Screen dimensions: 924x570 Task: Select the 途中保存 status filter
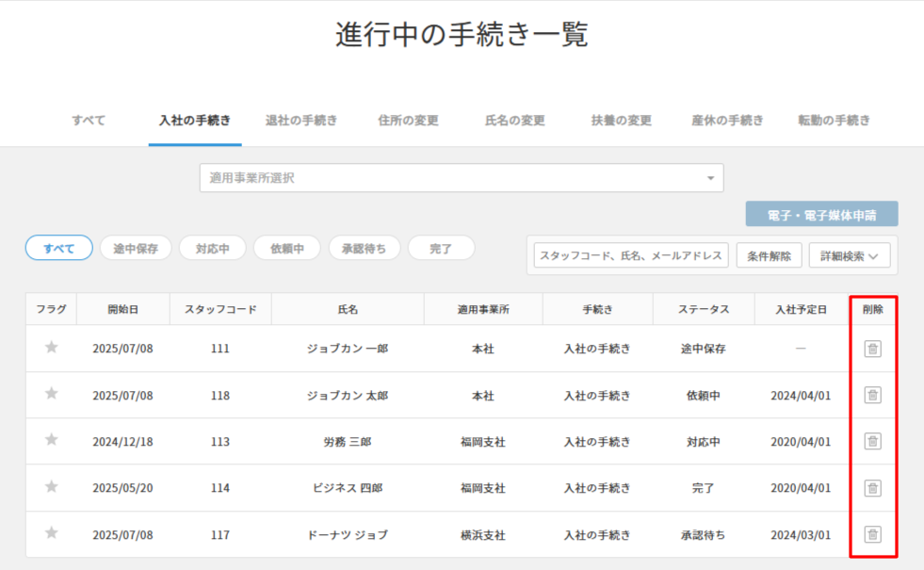click(x=137, y=247)
